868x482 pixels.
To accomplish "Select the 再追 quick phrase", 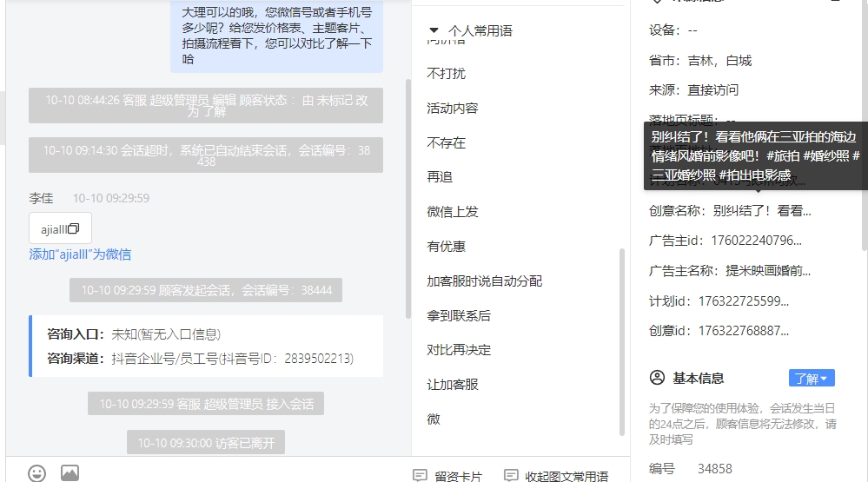I will click(440, 177).
